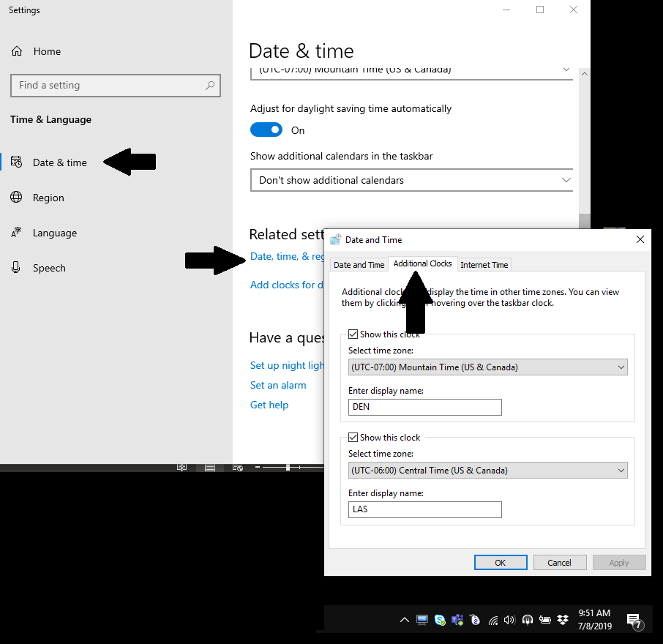Open Action Center notifications icon

(x=634, y=621)
